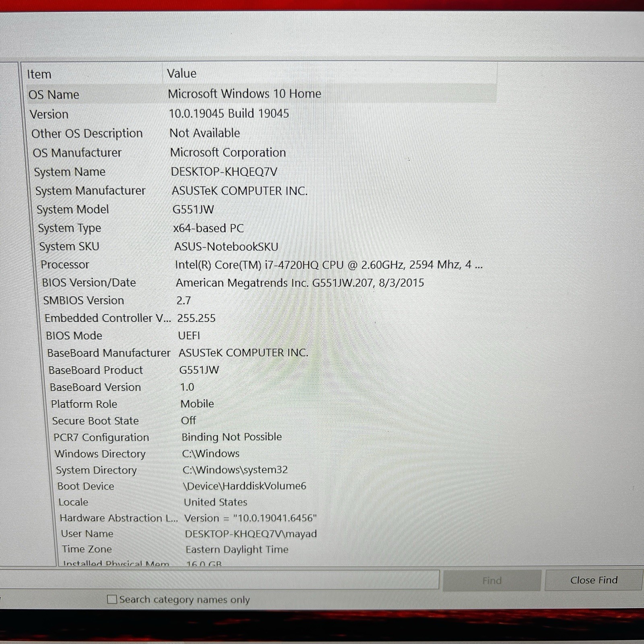Image resolution: width=644 pixels, height=644 pixels.
Task: Click Binding Not Possible value
Action: point(232,437)
